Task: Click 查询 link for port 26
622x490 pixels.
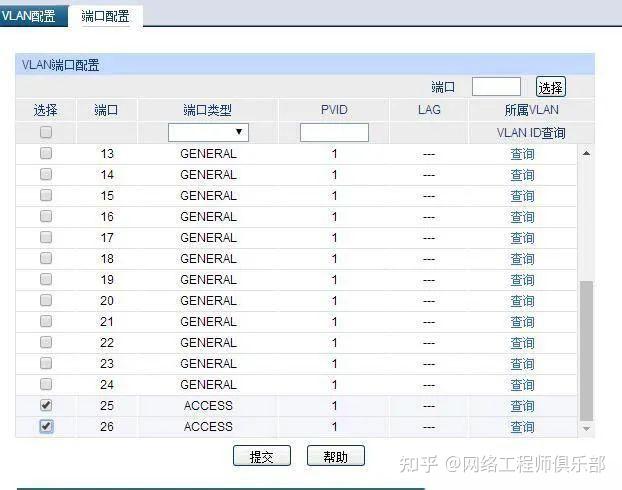Action: click(x=522, y=427)
